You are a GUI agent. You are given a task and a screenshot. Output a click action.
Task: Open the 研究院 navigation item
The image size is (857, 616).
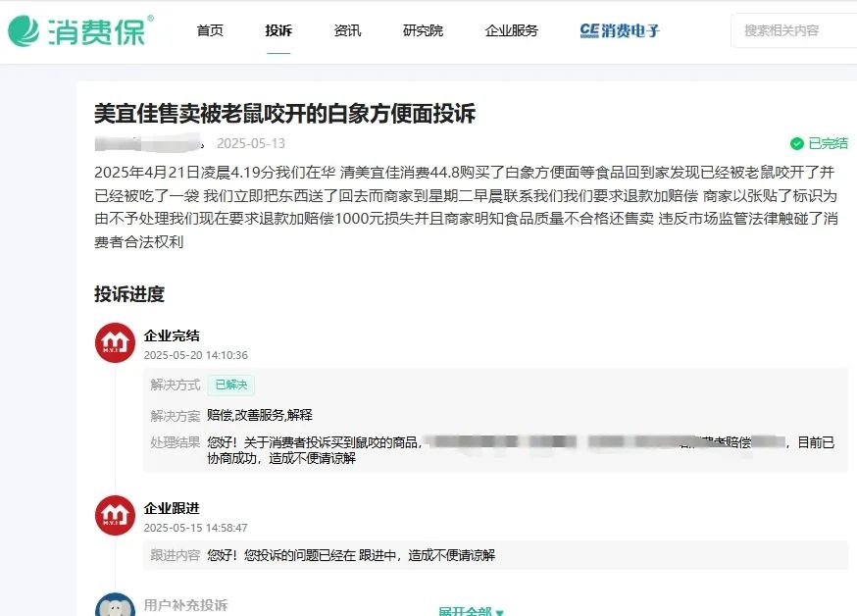(423, 30)
